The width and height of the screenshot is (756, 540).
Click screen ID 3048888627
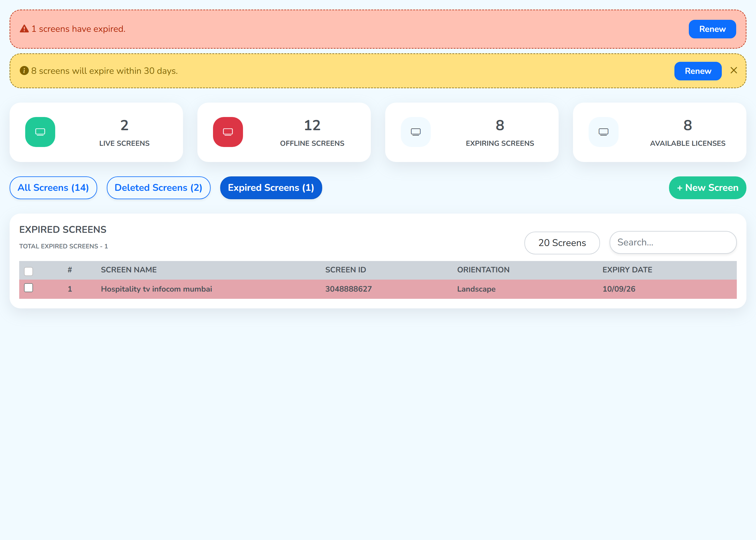(348, 289)
